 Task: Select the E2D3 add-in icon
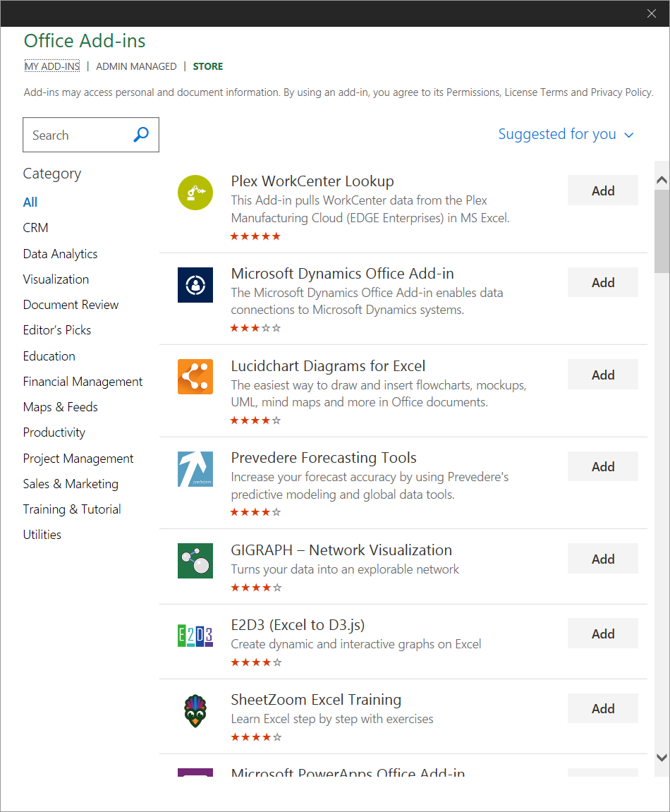pyautogui.click(x=195, y=635)
